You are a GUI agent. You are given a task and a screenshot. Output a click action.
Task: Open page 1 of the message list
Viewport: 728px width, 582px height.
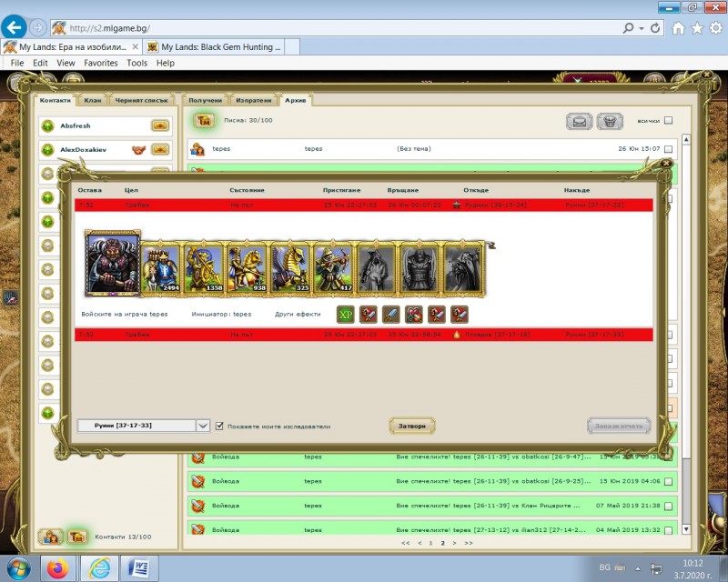(430, 542)
